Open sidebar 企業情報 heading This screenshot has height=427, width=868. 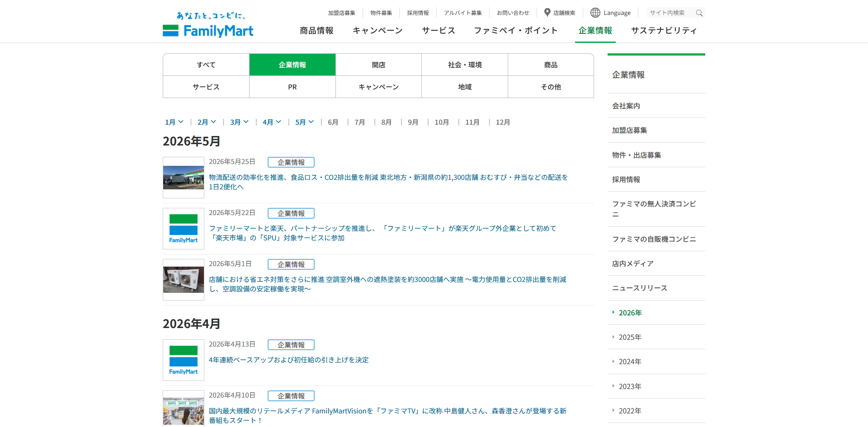point(628,75)
